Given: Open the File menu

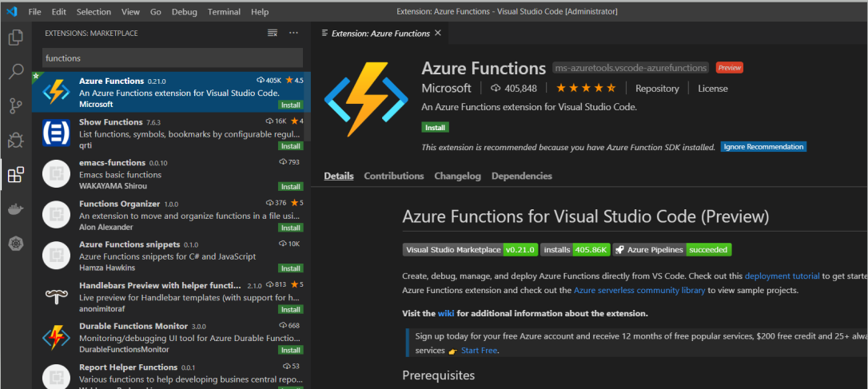Looking at the screenshot, I should 34,12.
